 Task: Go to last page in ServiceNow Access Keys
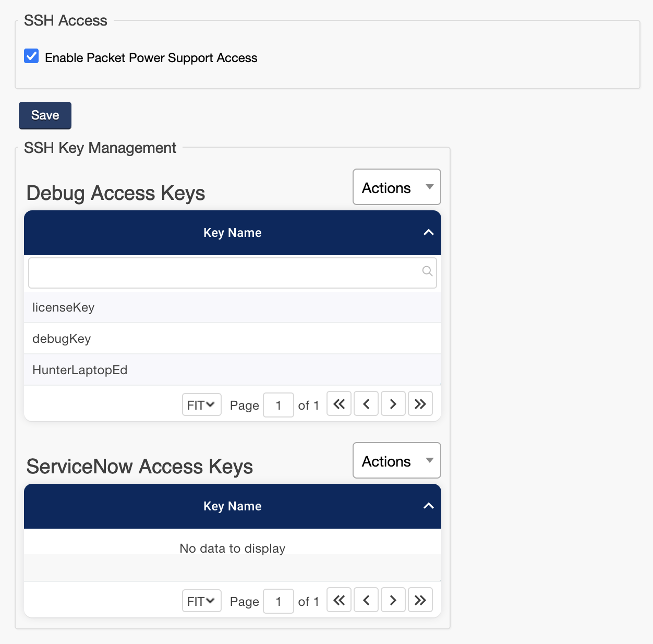420,600
